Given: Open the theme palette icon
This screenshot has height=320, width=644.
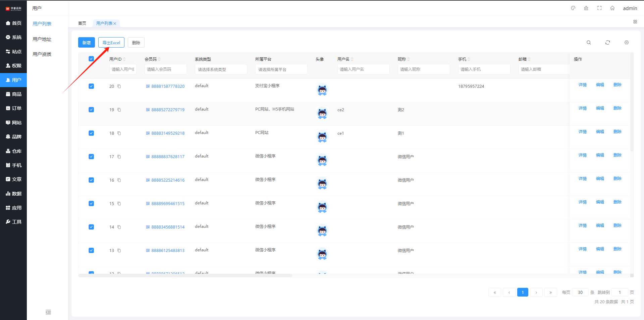Looking at the screenshot, I should 573,8.
